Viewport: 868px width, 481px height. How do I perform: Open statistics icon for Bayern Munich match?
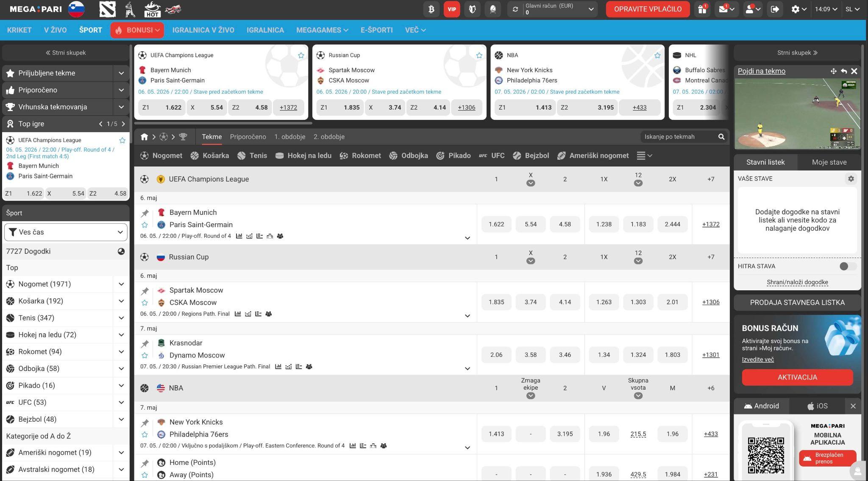[239, 236]
